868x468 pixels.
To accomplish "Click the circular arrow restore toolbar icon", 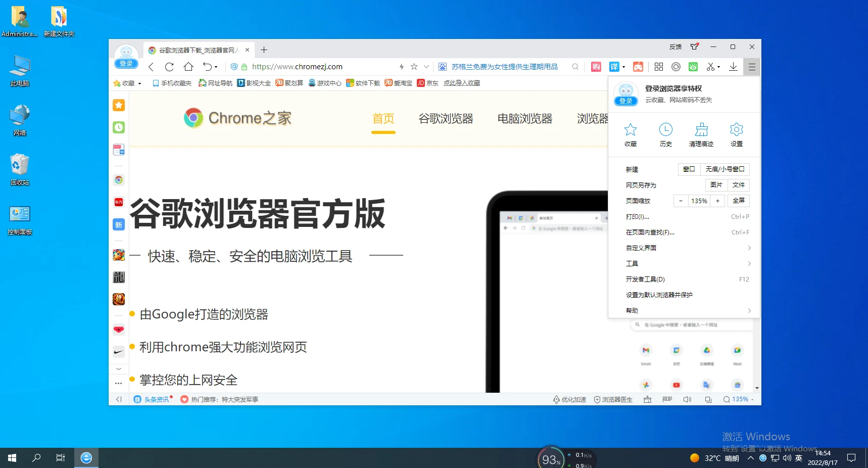I will [x=676, y=67].
